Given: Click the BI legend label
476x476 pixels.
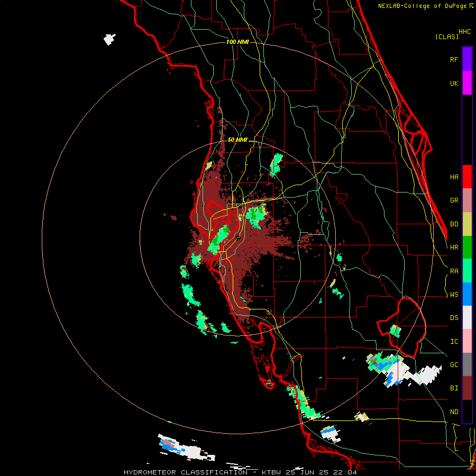Looking at the screenshot, I should (x=454, y=388).
